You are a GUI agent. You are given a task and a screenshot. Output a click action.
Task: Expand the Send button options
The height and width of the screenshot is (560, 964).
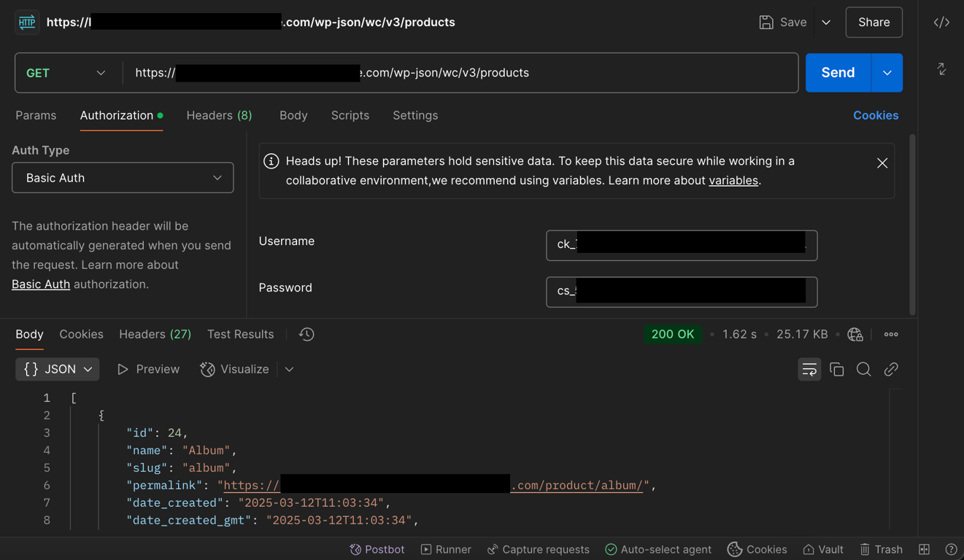887,72
